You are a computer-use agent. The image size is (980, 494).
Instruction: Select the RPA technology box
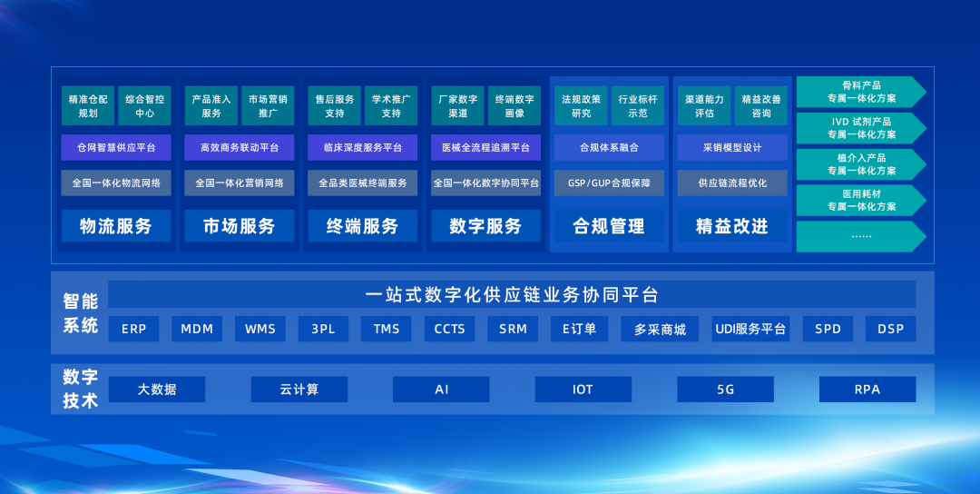point(867,390)
